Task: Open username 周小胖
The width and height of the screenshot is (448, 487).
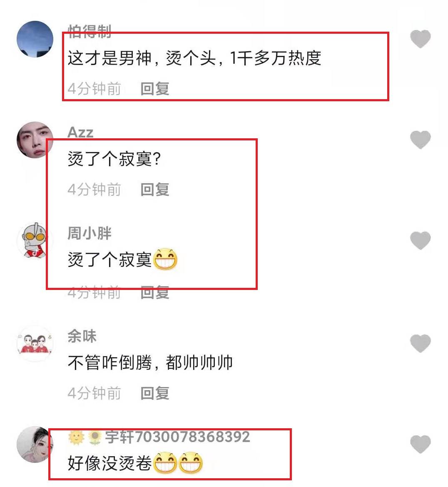Action: [90, 233]
